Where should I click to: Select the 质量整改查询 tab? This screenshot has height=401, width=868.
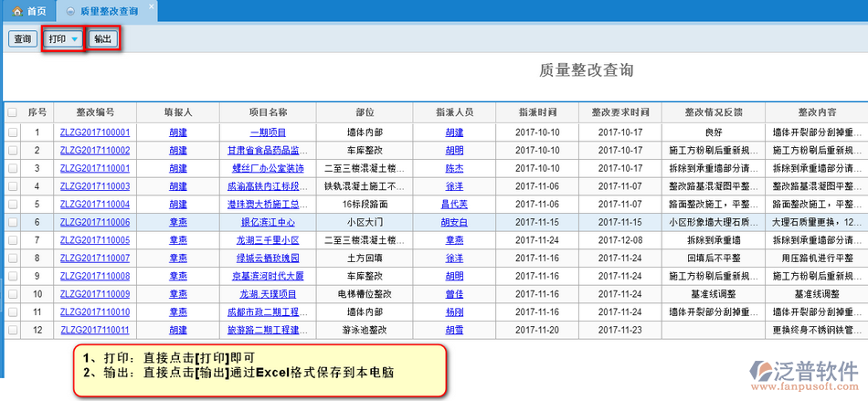coord(110,11)
